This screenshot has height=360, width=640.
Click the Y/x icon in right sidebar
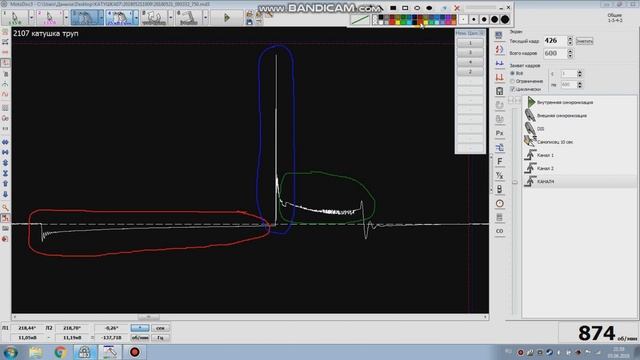[x=500, y=176]
